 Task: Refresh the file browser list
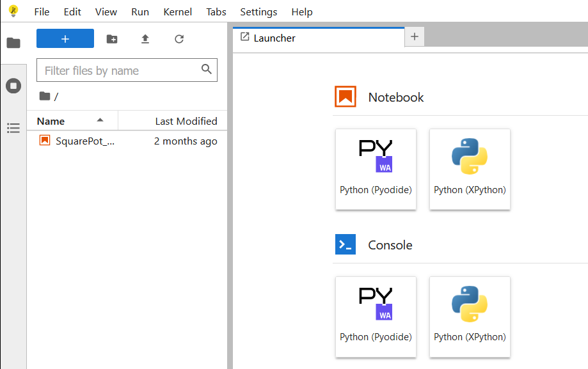point(179,38)
